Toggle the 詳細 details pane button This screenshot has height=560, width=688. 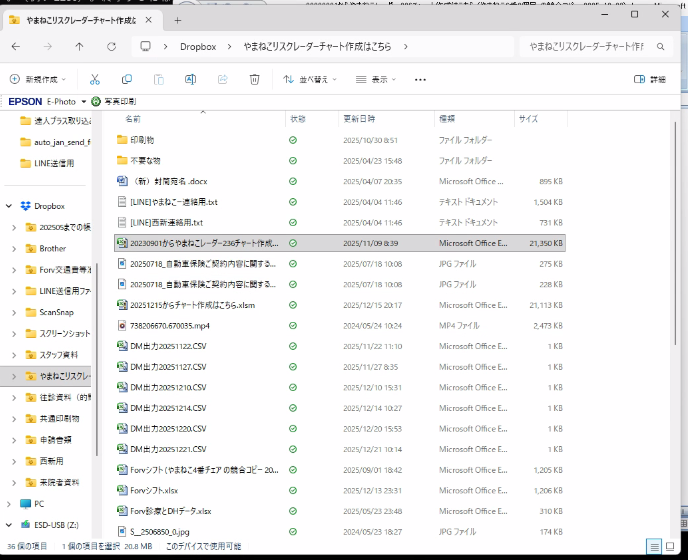(650, 79)
